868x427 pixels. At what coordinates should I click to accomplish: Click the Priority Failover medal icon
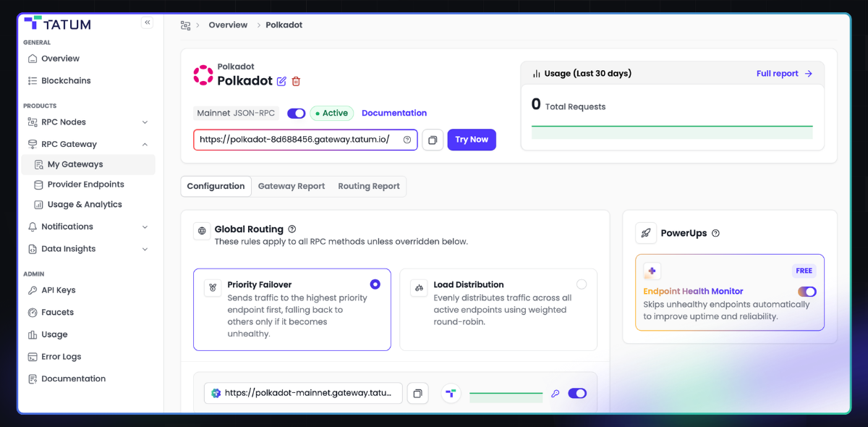tap(213, 287)
